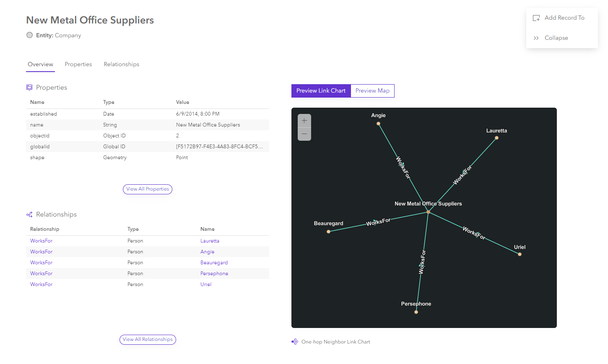Click the Add Record To icon
Viewport: 608px width, 364px height.
tap(536, 18)
